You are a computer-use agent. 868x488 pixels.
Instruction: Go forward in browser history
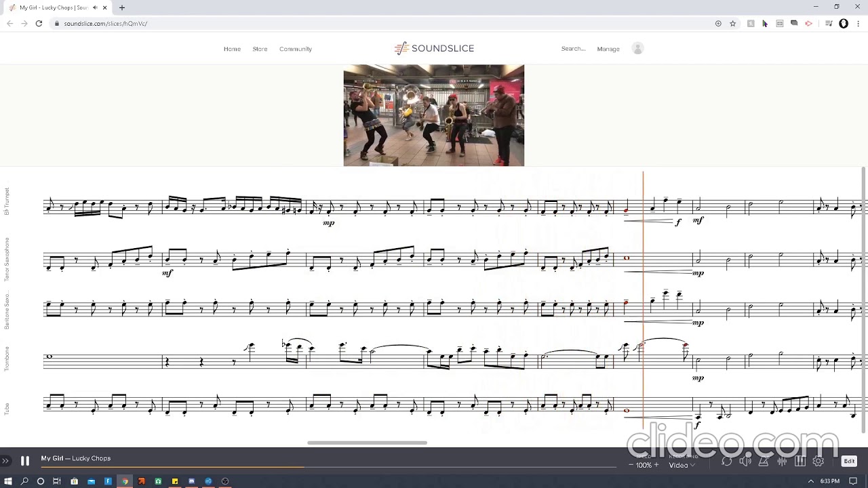point(24,24)
